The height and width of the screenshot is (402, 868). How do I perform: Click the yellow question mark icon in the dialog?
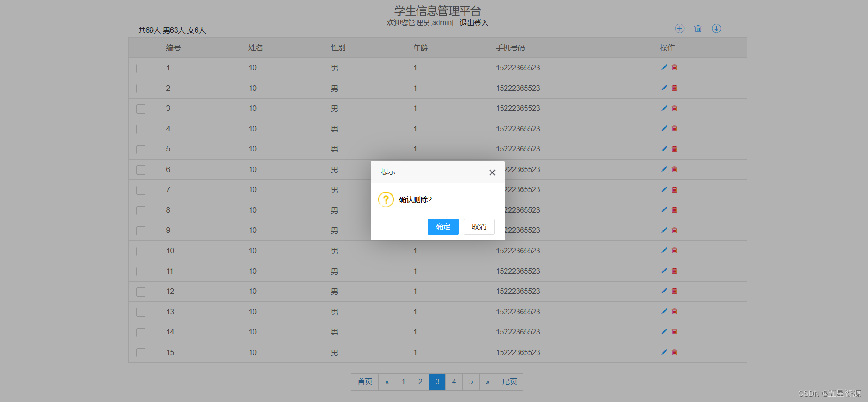point(386,199)
